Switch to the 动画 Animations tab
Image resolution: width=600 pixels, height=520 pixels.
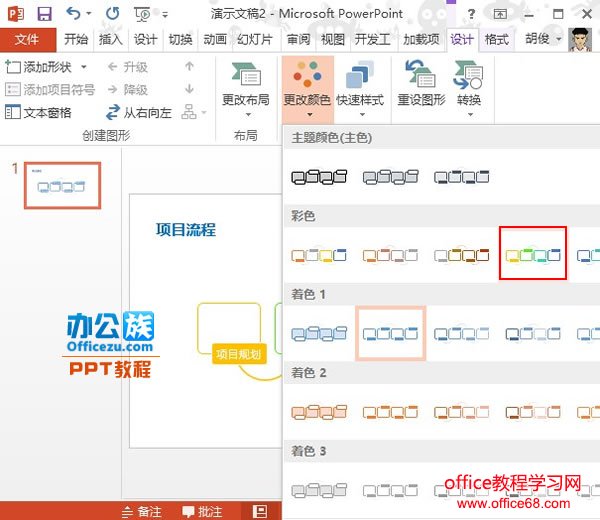[215, 39]
